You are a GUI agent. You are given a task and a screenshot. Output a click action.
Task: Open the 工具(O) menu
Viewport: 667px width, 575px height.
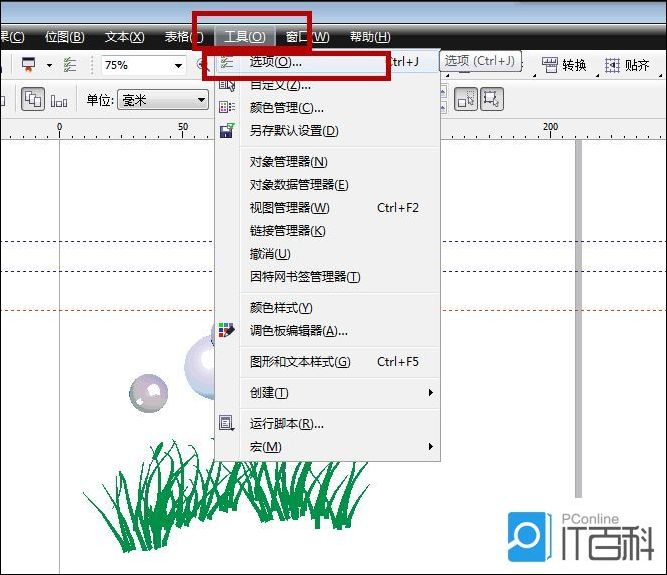click(x=245, y=37)
